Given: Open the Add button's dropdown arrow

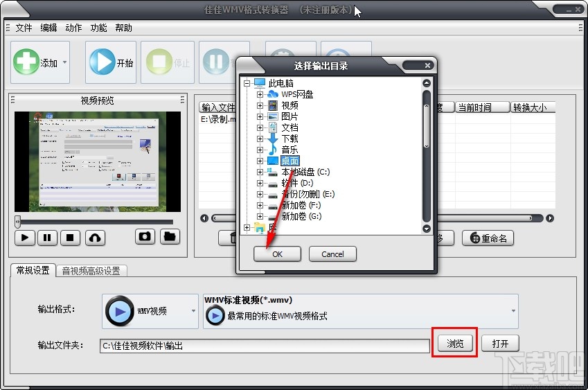Looking at the screenshot, I should pos(65,62).
